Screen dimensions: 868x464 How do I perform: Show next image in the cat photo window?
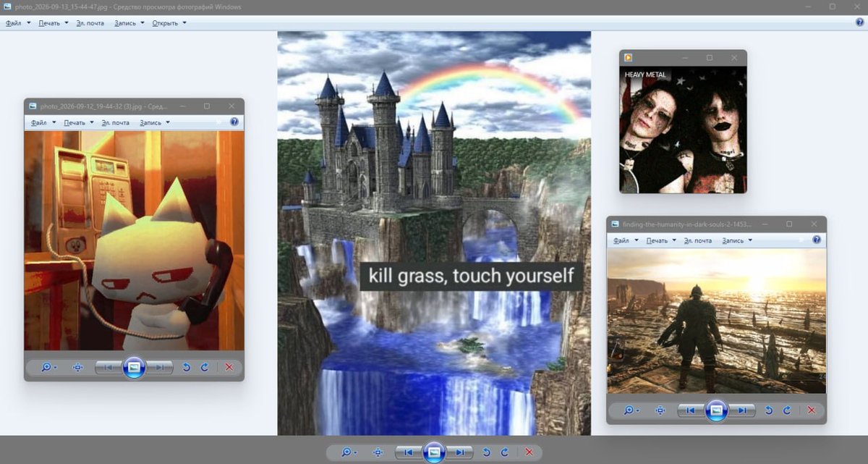(x=159, y=368)
